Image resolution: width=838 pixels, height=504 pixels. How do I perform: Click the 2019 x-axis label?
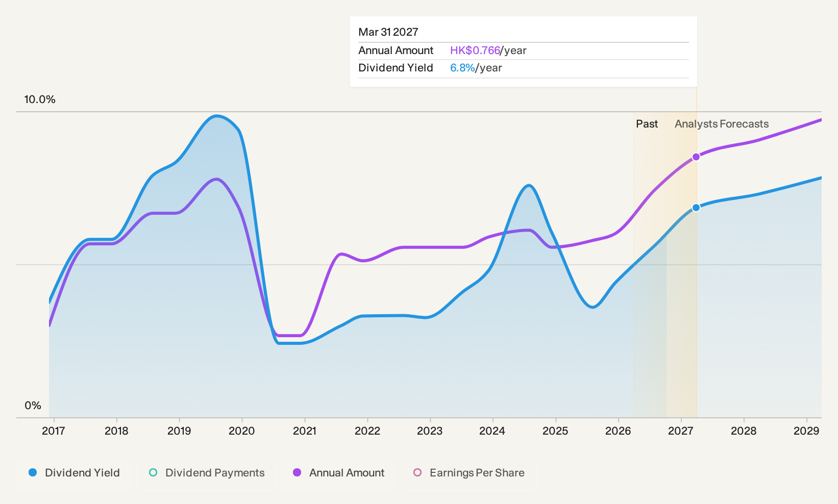[x=179, y=431]
